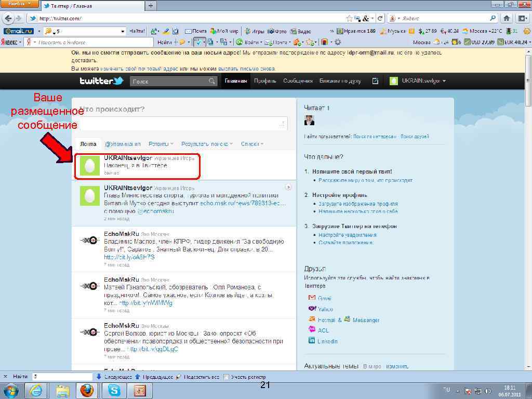Click the Gmail friend finder icon
The height and width of the screenshot is (399, 532).
[312, 298]
